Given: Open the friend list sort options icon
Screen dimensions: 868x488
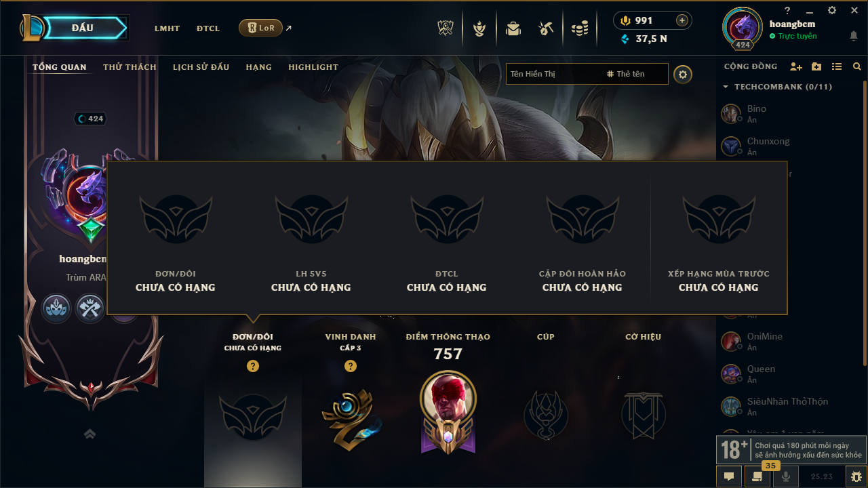Looking at the screenshot, I should (837, 66).
